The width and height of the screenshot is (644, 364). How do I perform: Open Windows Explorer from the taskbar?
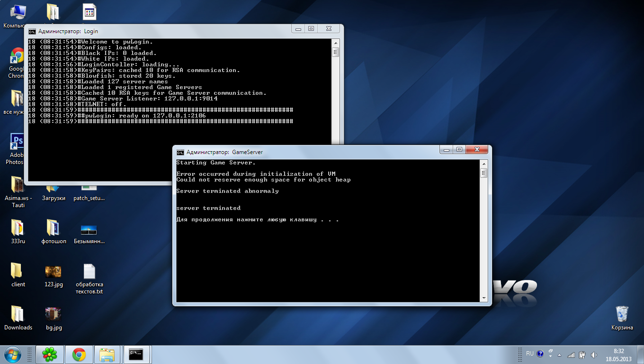click(107, 354)
